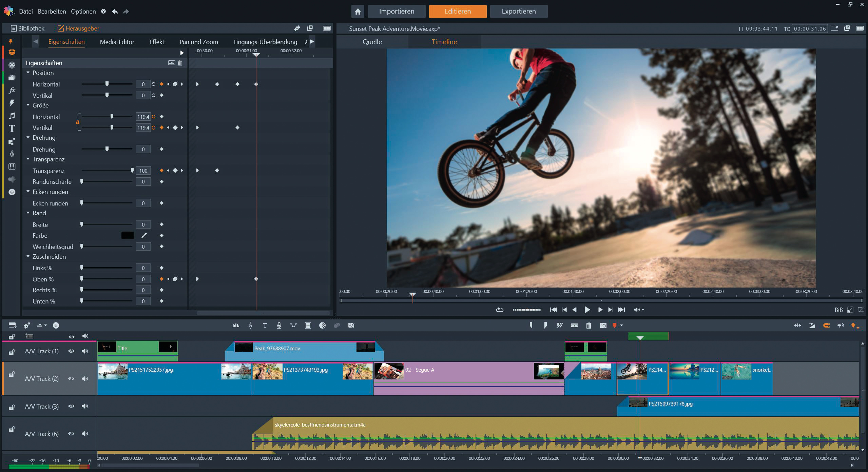This screenshot has height=472, width=868.
Task: Delete clip with timeline trash icon
Action: point(589,326)
